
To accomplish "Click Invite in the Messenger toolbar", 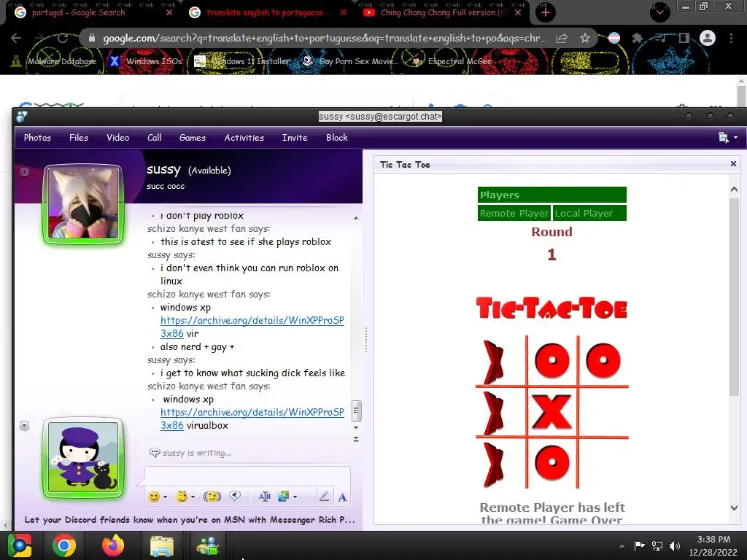I will [x=295, y=138].
